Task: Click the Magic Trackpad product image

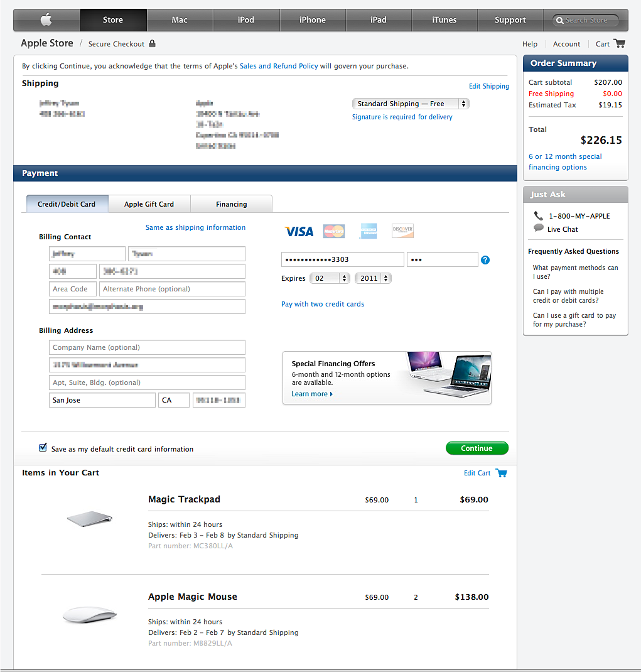Action: (x=90, y=519)
